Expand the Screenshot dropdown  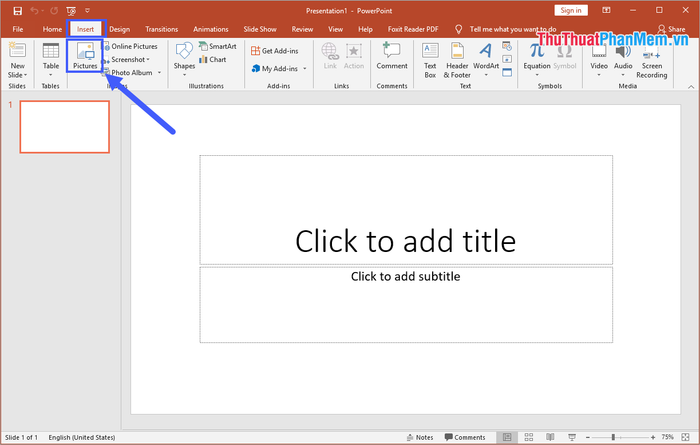click(x=130, y=60)
